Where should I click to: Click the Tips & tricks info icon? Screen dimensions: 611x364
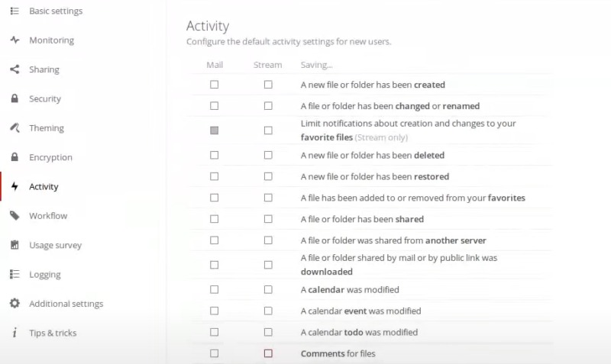click(x=15, y=333)
